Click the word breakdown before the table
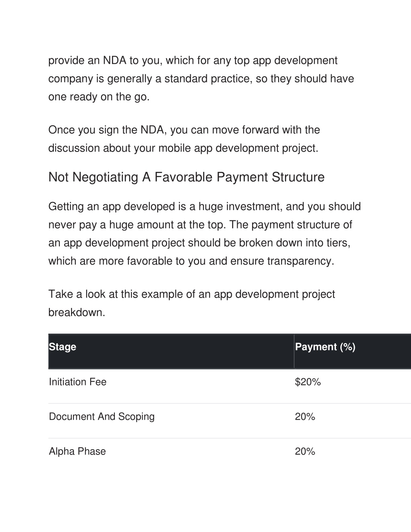 [x=77, y=312]
